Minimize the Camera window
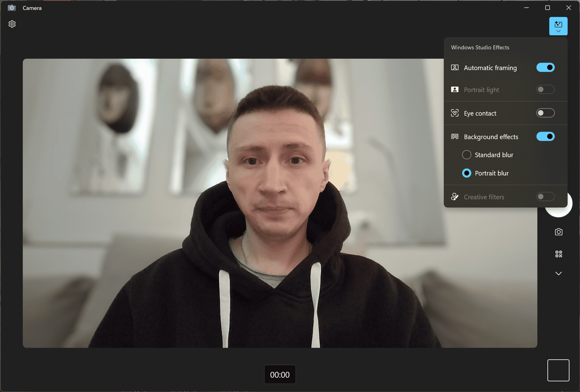Screen dimensions: 580x392 (x=526, y=8)
